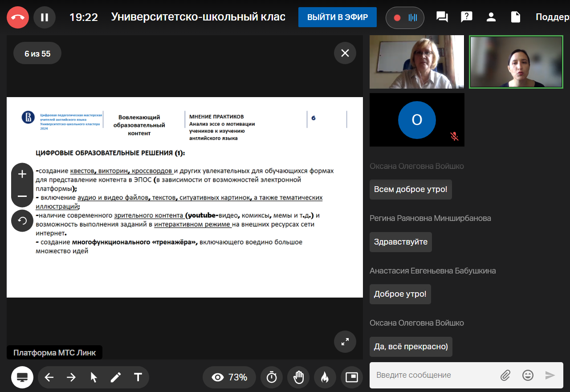Expand presentation to fullscreen

coord(345,342)
